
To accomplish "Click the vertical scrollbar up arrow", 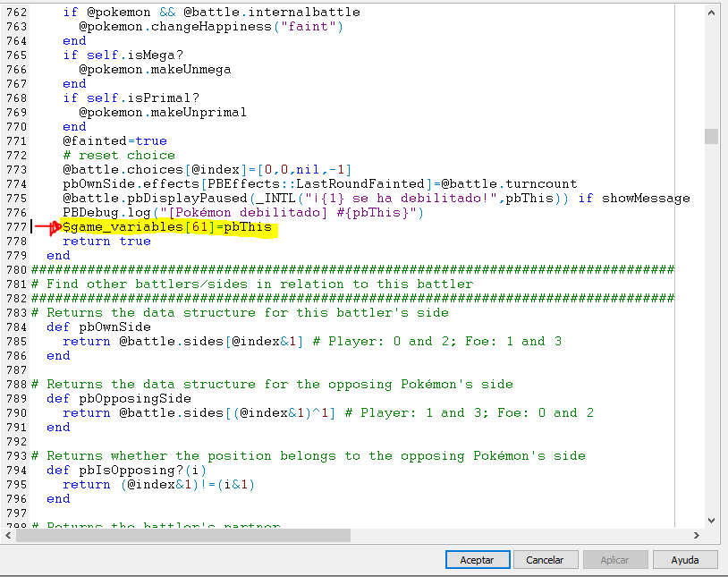I will [x=711, y=12].
